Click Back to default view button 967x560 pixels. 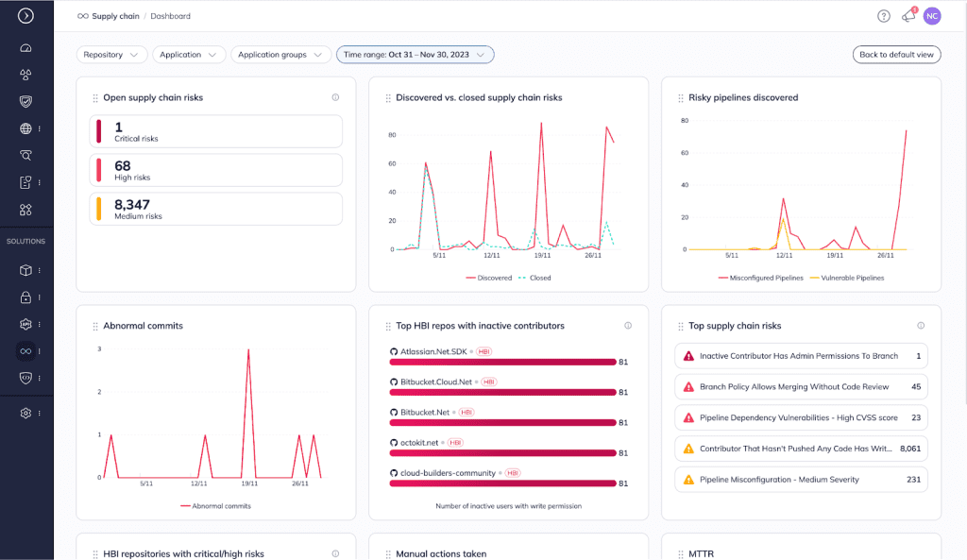[x=896, y=55]
